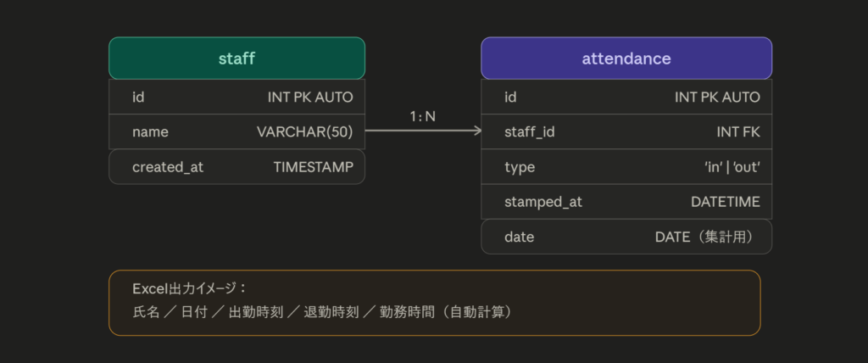Click the INT FK type label

coord(738,132)
